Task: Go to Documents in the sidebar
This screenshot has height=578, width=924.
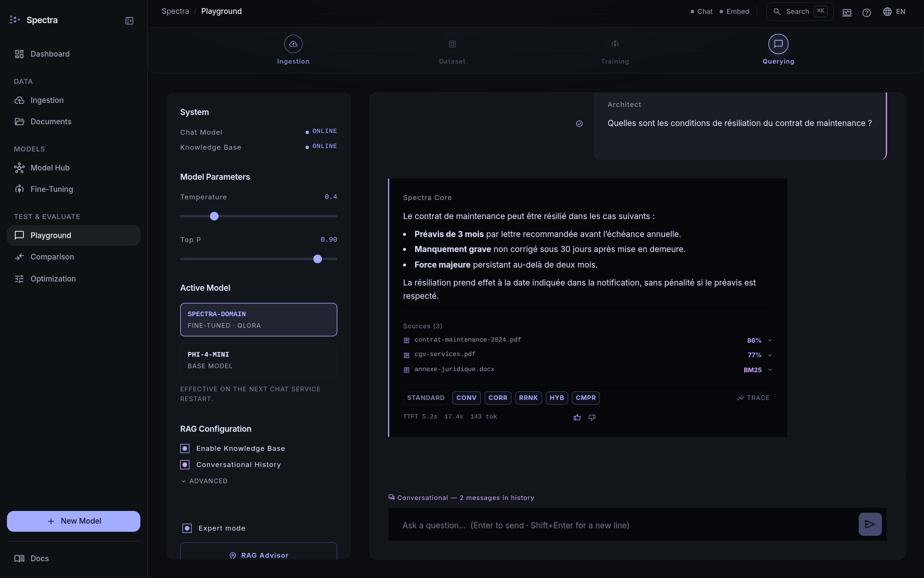Action: [73, 122]
